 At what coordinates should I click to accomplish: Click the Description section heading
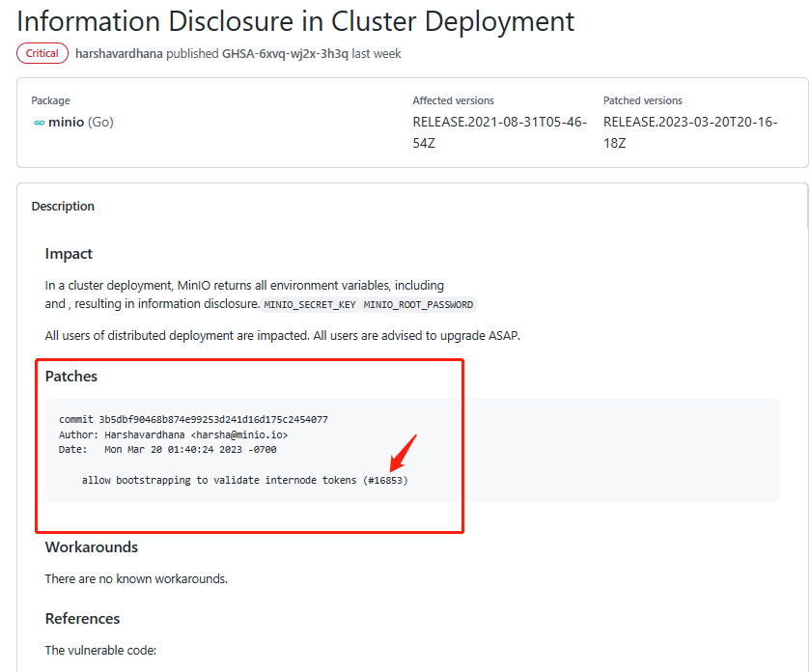pyautogui.click(x=63, y=207)
